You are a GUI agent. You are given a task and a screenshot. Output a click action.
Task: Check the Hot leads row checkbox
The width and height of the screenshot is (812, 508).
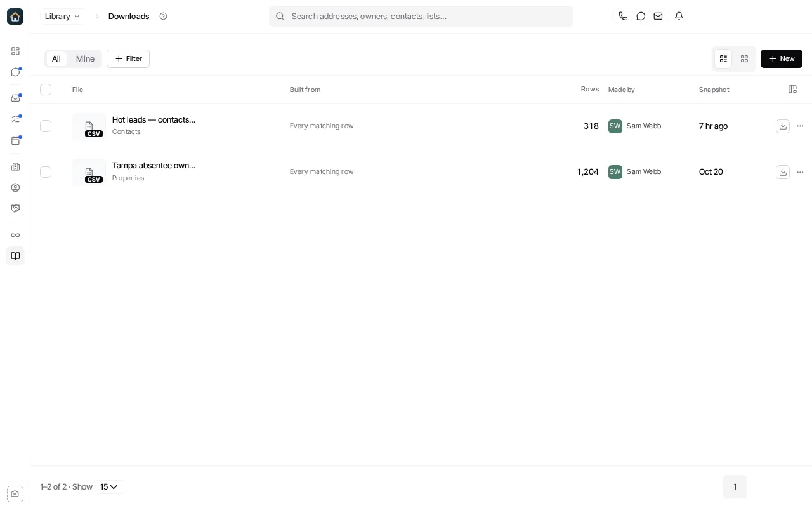point(46,126)
